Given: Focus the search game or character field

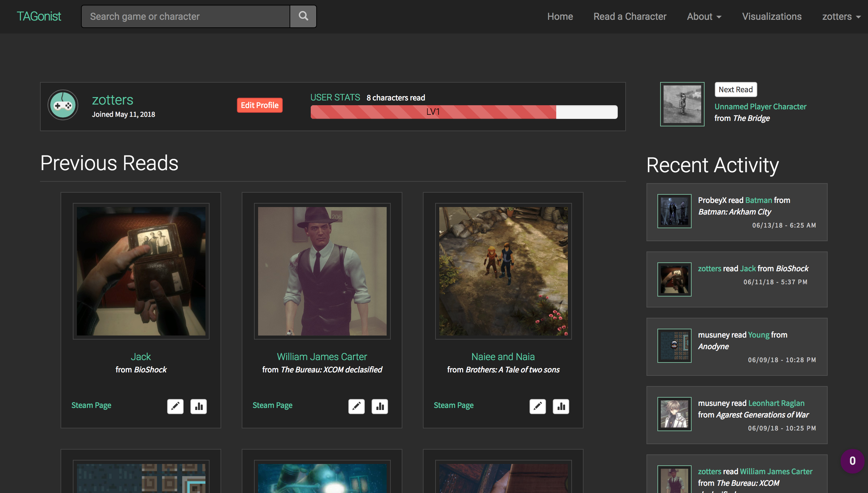Looking at the screenshot, I should (x=186, y=16).
